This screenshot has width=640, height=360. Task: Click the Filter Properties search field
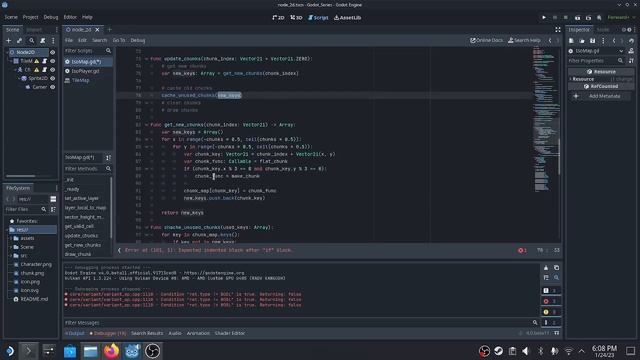(x=596, y=61)
